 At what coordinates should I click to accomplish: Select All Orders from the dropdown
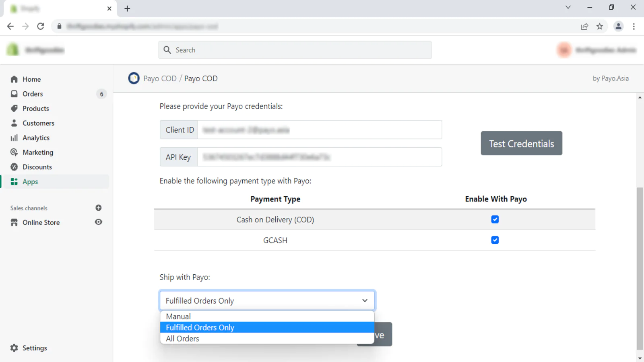pos(267,339)
